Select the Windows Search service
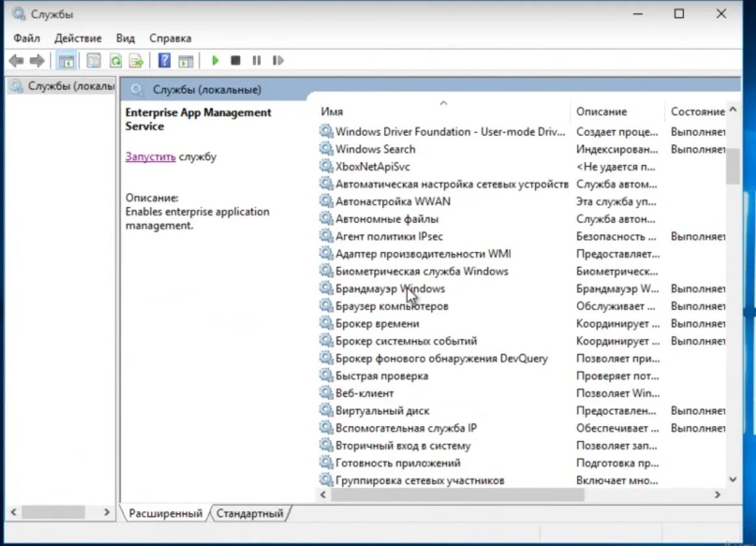The height and width of the screenshot is (546, 756). coord(376,149)
